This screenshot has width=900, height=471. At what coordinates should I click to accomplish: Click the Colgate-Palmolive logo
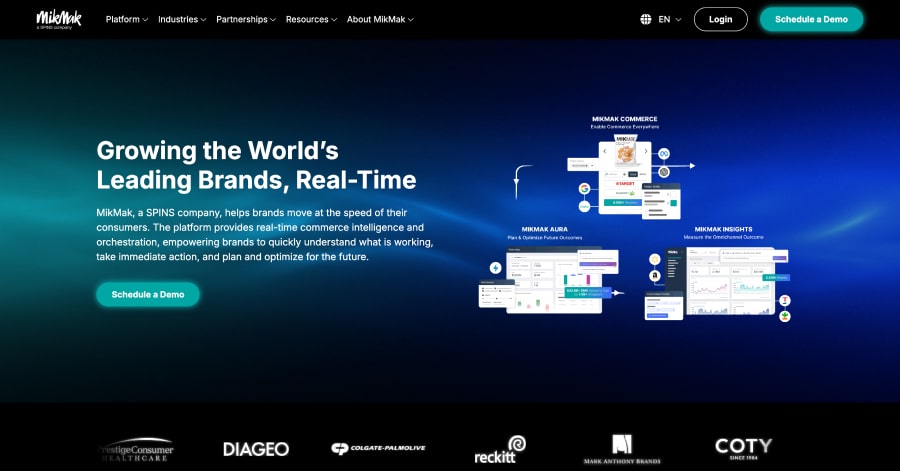tap(378, 448)
